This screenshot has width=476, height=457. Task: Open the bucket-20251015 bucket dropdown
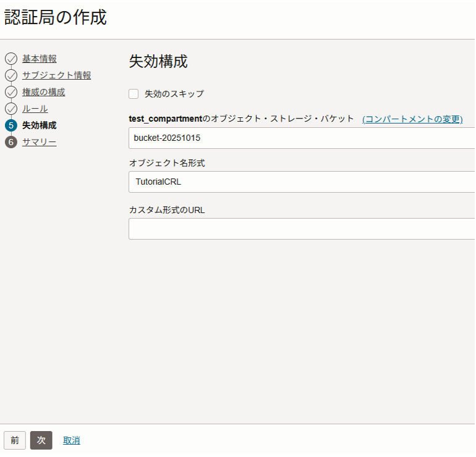click(302, 138)
